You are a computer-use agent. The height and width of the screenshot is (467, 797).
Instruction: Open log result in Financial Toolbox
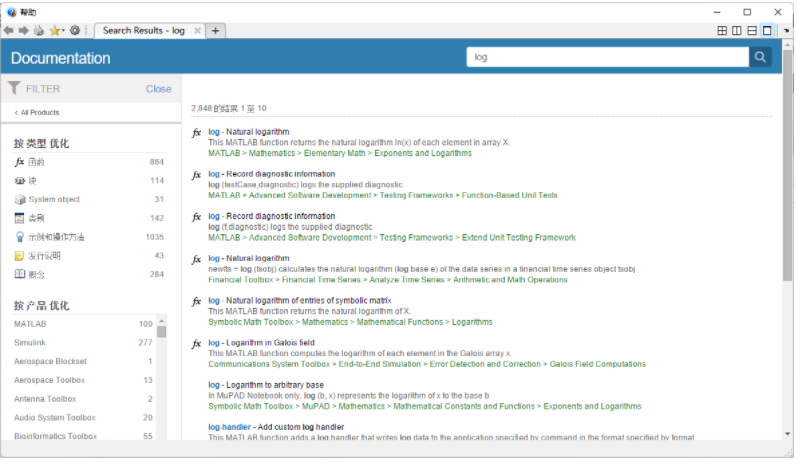249,259
